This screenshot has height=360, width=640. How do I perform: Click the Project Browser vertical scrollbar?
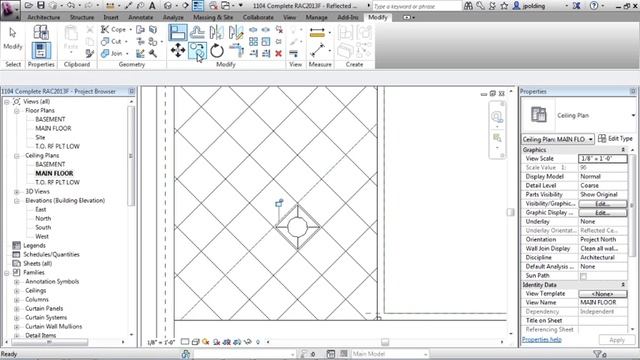[131, 156]
